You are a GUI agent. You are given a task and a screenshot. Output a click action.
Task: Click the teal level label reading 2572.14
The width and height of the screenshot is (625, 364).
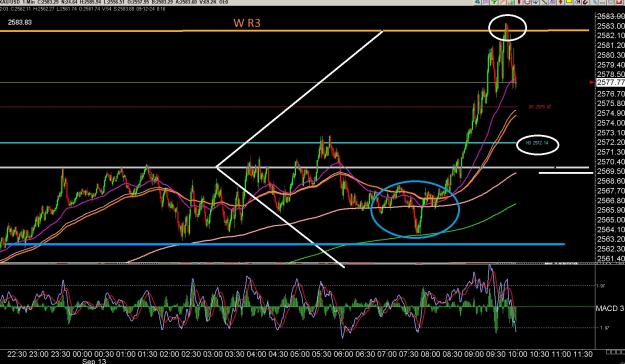pos(537,143)
